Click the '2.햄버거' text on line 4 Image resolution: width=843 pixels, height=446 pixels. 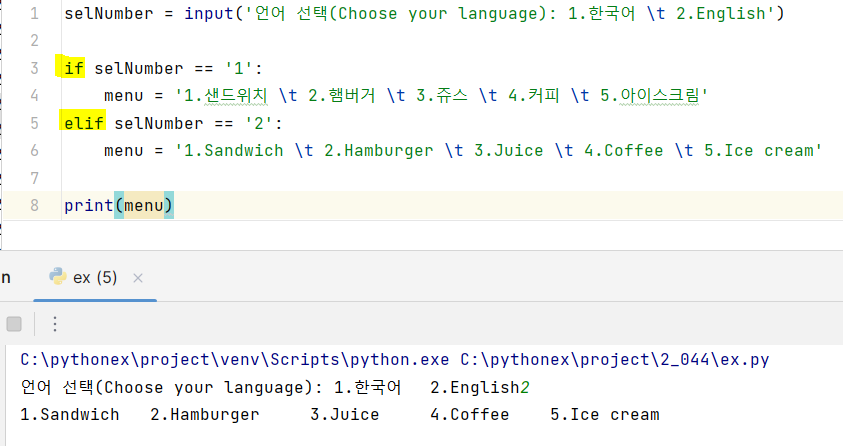point(342,96)
